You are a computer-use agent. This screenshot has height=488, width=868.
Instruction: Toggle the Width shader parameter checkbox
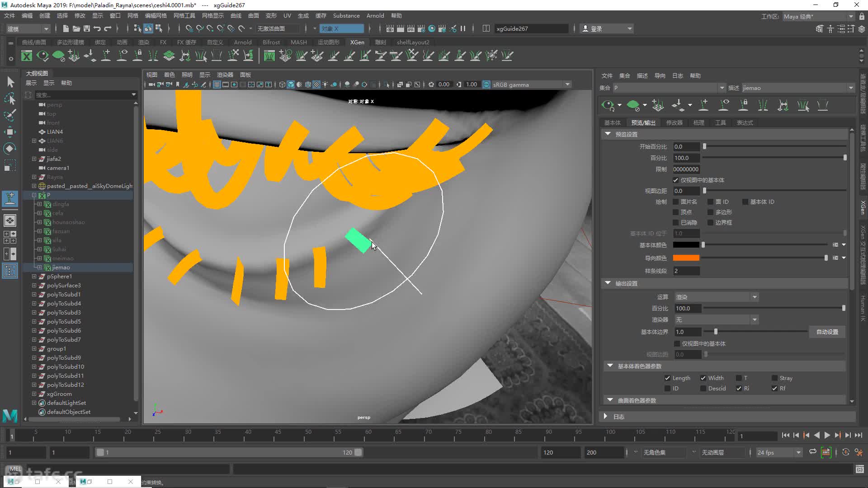coord(703,378)
